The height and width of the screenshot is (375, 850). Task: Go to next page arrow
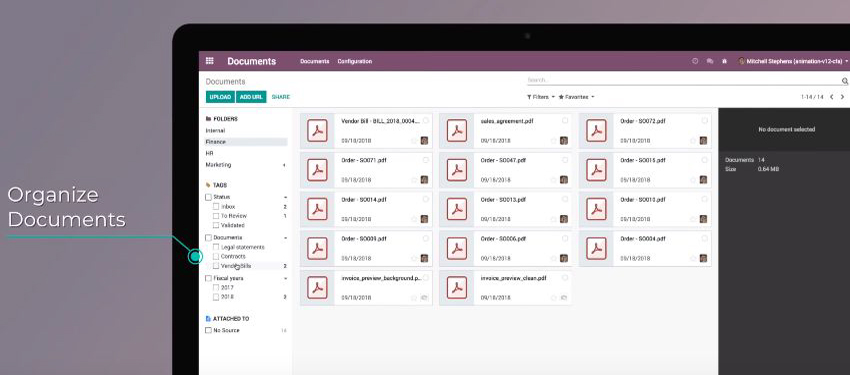coord(842,97)
